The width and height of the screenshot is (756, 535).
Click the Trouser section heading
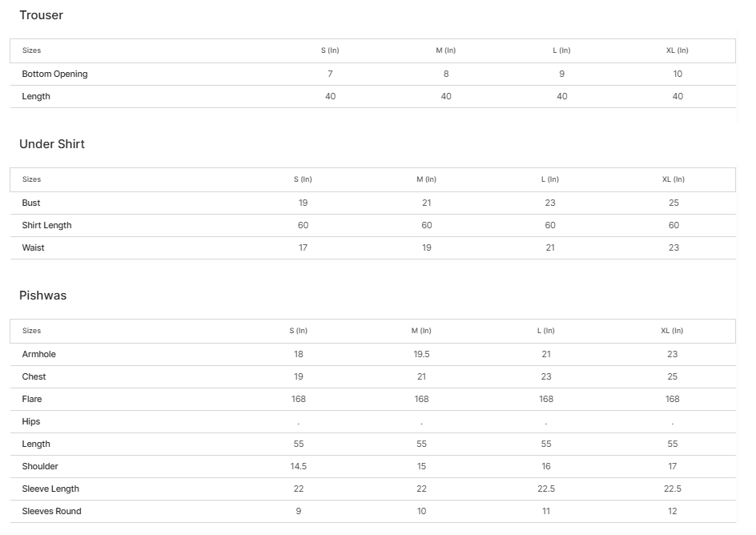click(x=41, y=15)
